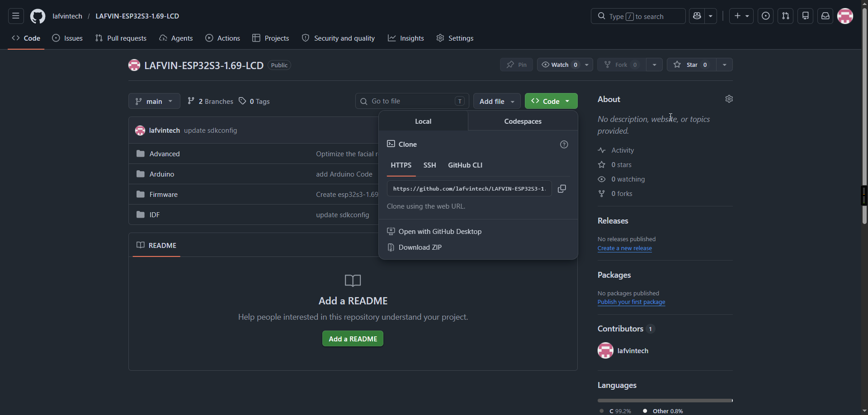Go to GitHub homepage via Octocat logo

click(38, 16)
